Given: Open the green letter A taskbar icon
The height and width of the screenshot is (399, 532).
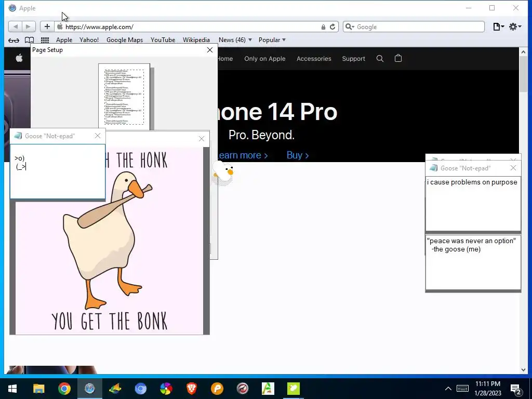Looking at the screenshot, I should click(268, 389).
